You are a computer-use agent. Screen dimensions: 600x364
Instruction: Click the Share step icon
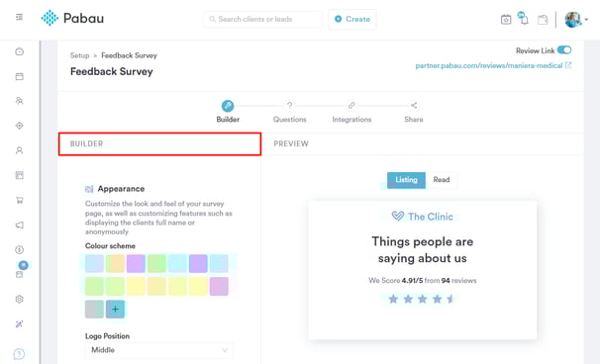point(414,106)
